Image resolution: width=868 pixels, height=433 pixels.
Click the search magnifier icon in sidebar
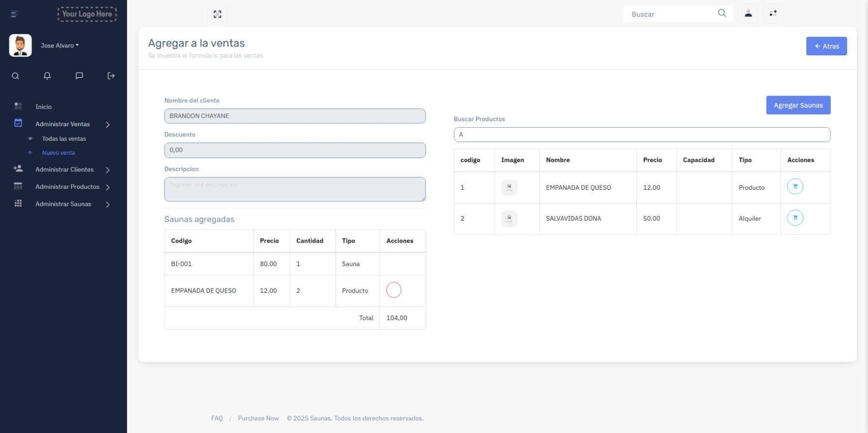pyautogui.click(x=16, y=76)
